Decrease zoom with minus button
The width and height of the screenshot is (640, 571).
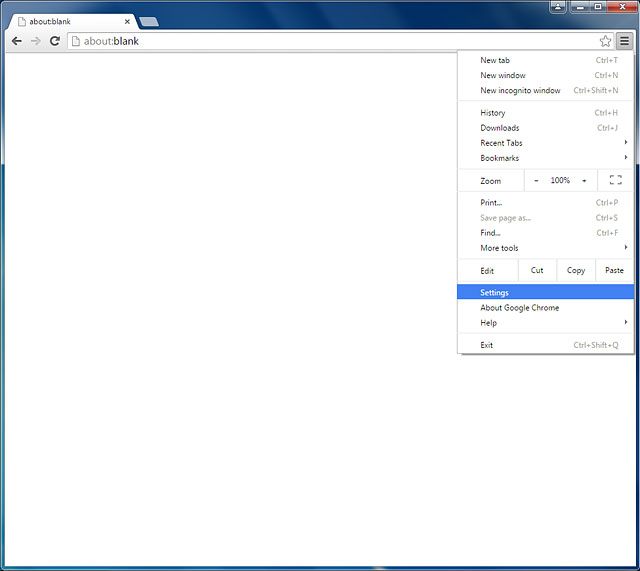point(536,180)
